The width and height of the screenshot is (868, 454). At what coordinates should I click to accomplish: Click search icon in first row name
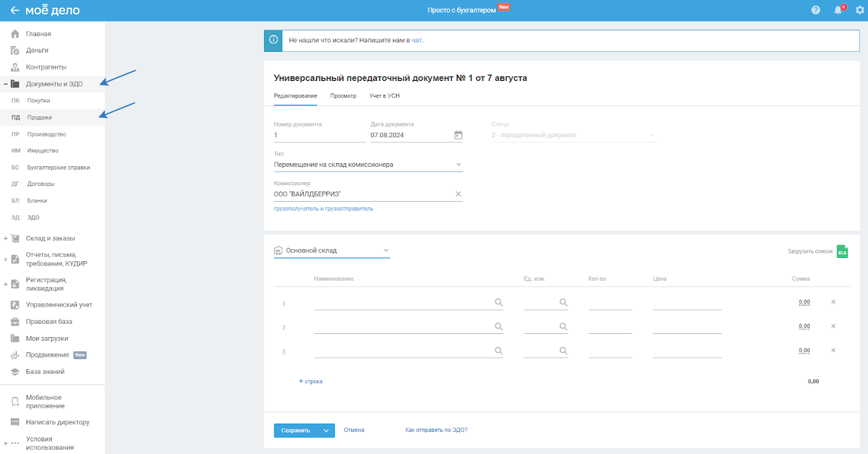click(498, 302)
